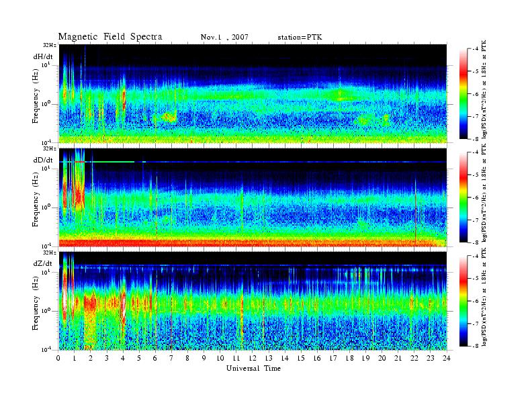Click the "32Hz" label atop dH/dt panel
The height and width of the screenshot is (411, 532).
pyautogui.click(x=50, y=45)
